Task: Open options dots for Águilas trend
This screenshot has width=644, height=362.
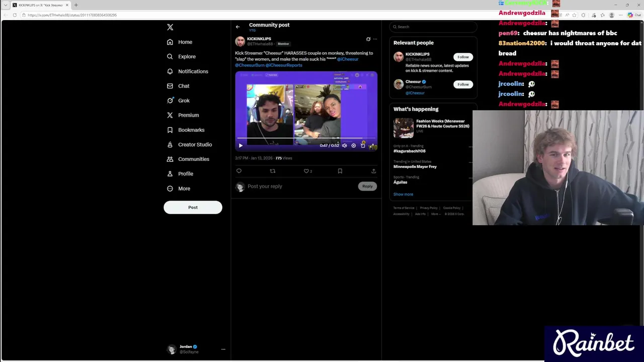Action: [x=470, y=177]
